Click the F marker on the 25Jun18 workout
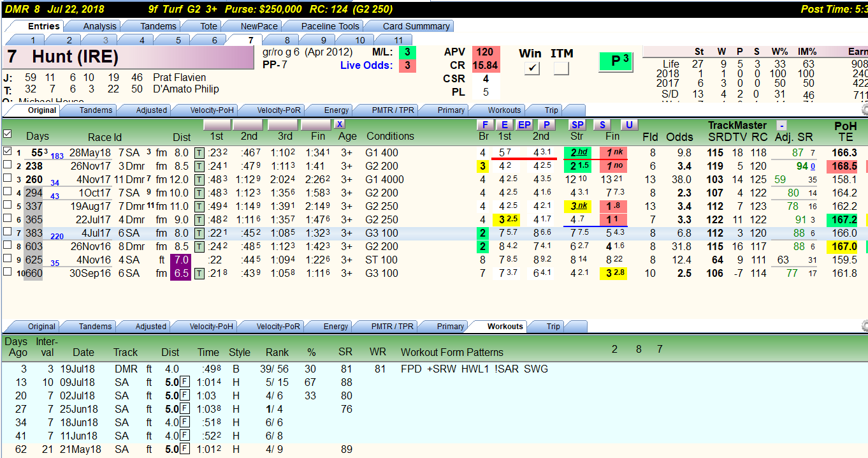The height and width of the screenshot is (458, 868). pos(184,409)
